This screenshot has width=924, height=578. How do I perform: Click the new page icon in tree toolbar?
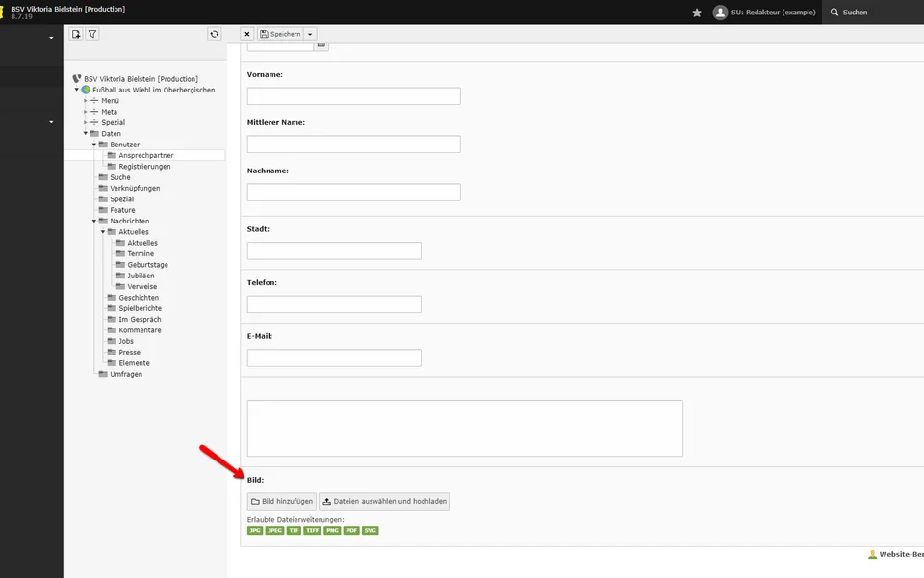(76, 34)
